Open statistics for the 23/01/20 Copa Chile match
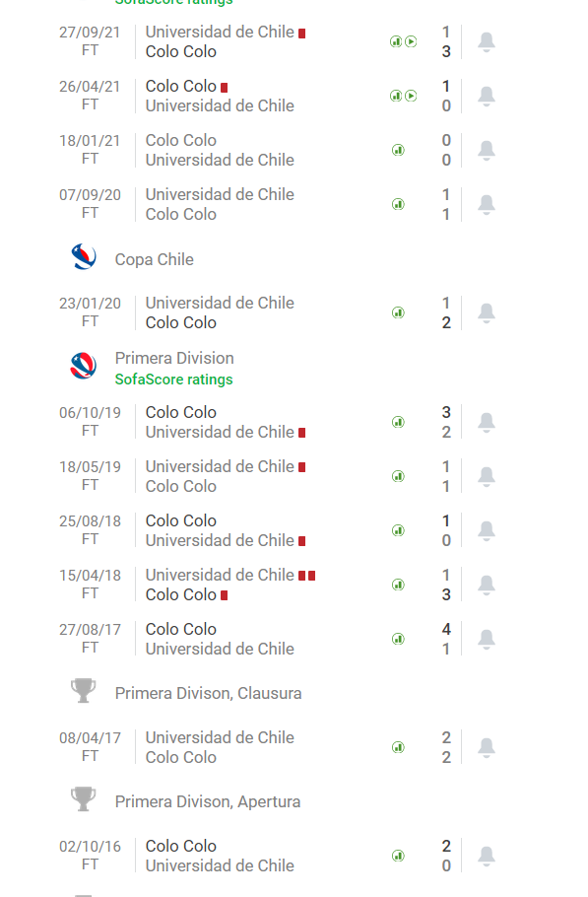 [x=397, y=312]
